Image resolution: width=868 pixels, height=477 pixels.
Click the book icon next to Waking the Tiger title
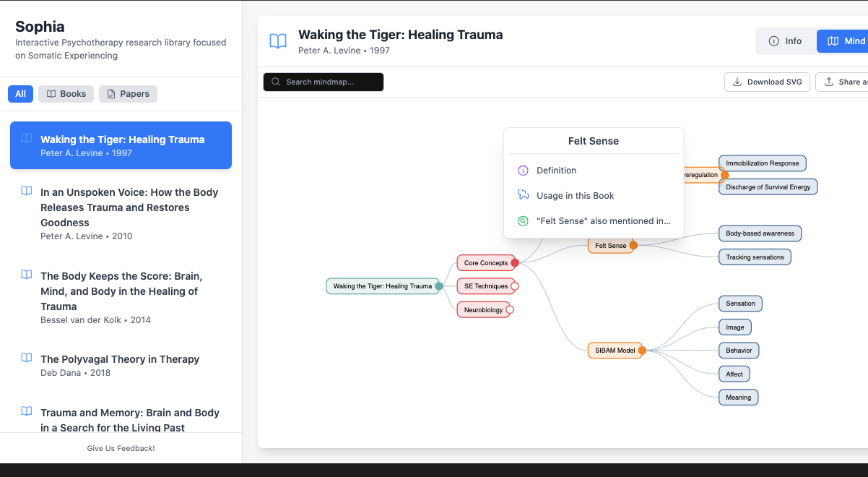coord(278,41)
